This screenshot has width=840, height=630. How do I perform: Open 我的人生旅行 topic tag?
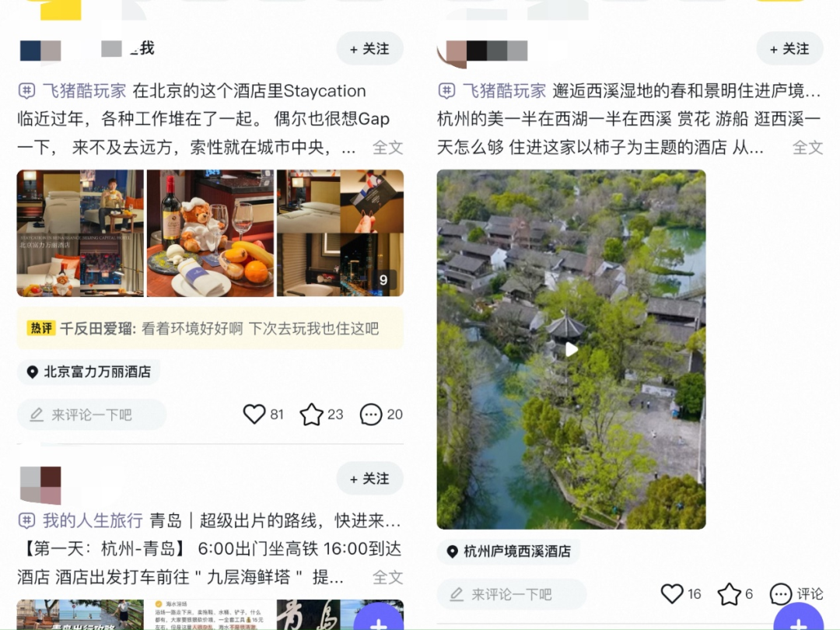tap(92, 520)
